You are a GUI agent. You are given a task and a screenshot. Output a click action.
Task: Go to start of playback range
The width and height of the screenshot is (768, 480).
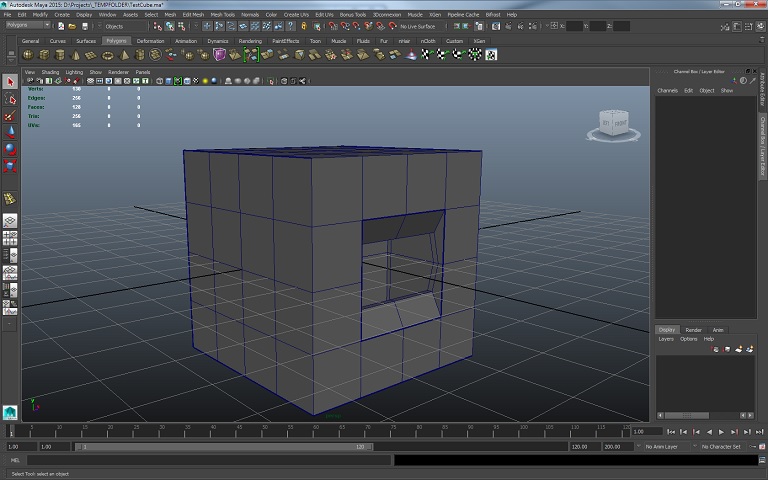point(671,432)
